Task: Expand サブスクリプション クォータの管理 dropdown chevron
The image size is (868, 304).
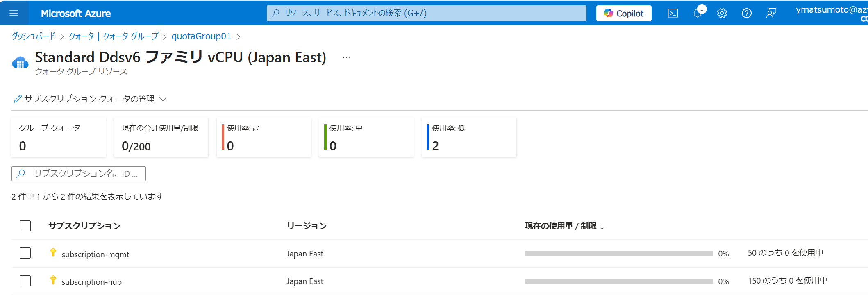Action: point(163,99)
